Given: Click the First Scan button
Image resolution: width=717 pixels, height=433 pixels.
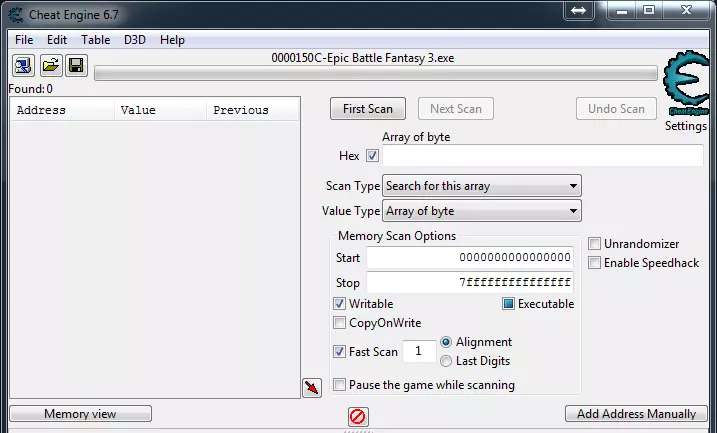Looking at the screenshot, I should [x=368, y=109].
